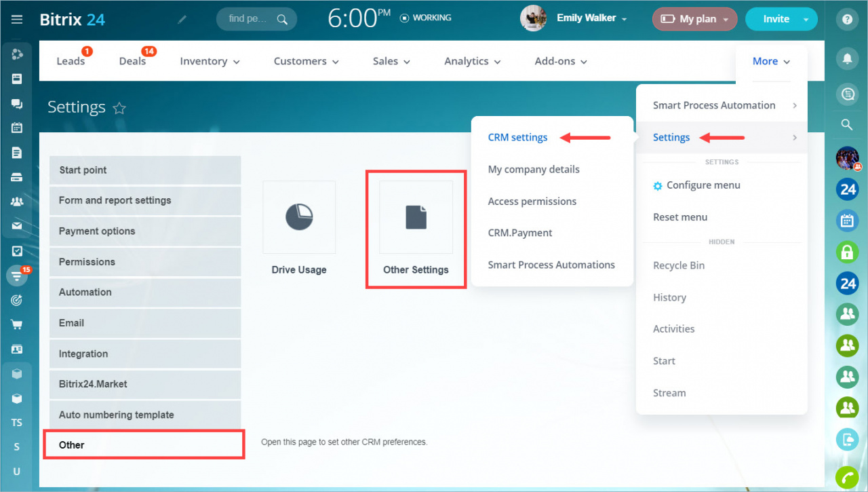Choose CRM settings in submenu
This screenshot has height=492, width=868.
pos(517,137)
